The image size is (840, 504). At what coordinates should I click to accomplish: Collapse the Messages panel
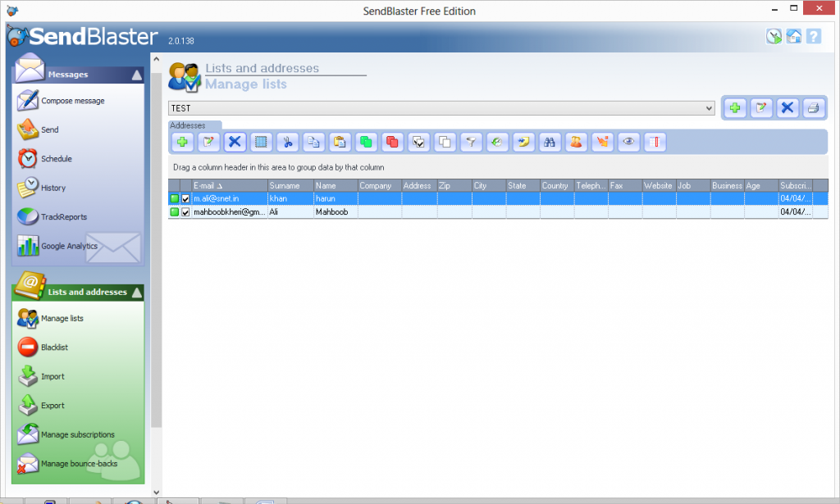point(136,75)
